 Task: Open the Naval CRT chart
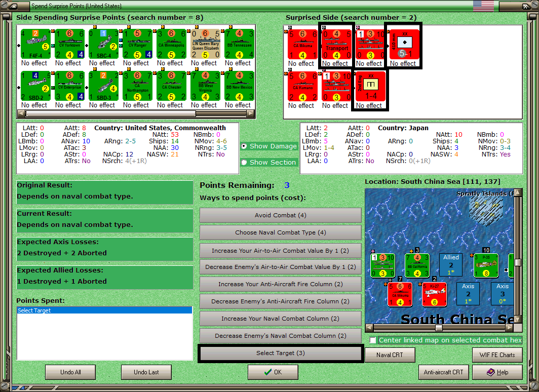[390, 355]
